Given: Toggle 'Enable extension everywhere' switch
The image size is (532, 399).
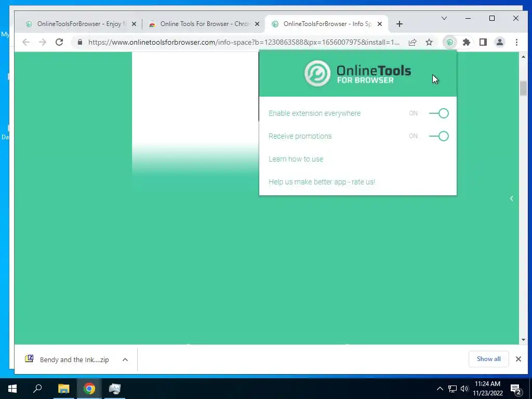Looking at the screenshot, I should tap(438, 113).
